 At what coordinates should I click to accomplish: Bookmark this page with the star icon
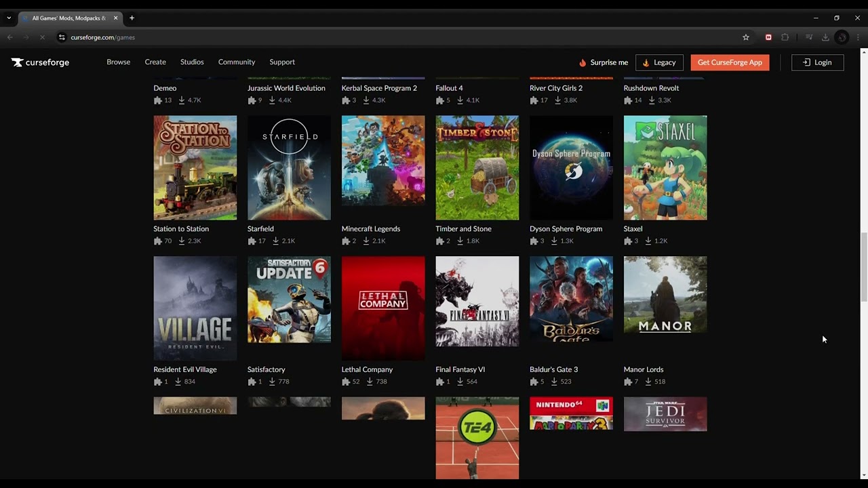[746, 37]
